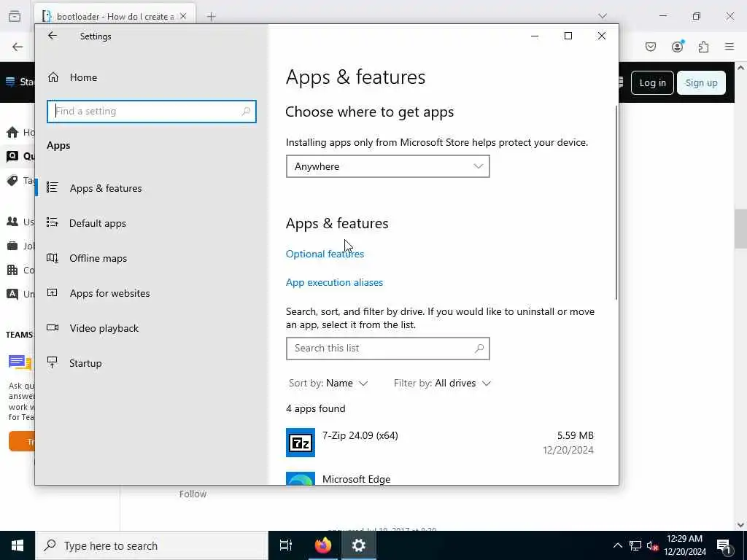Click browser back arrow
747x560 pixels.
[x=18, y=47]
